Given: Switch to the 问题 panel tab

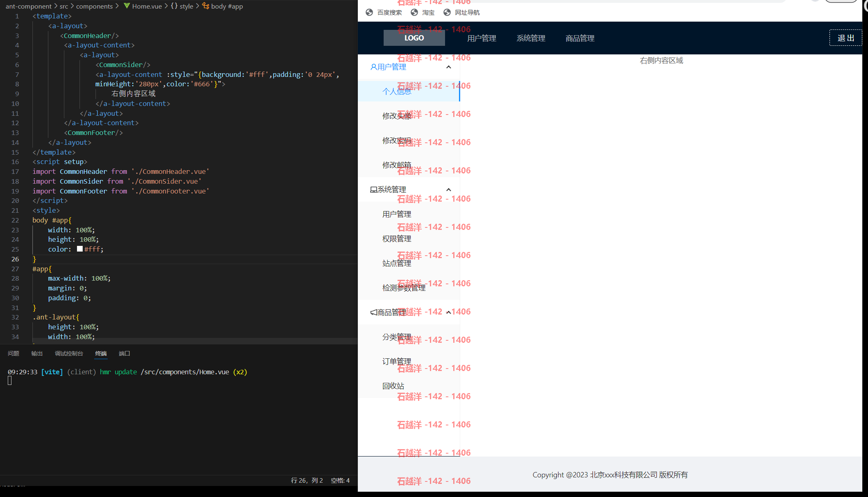Looking at the screenshot, I should coord(14,353).
